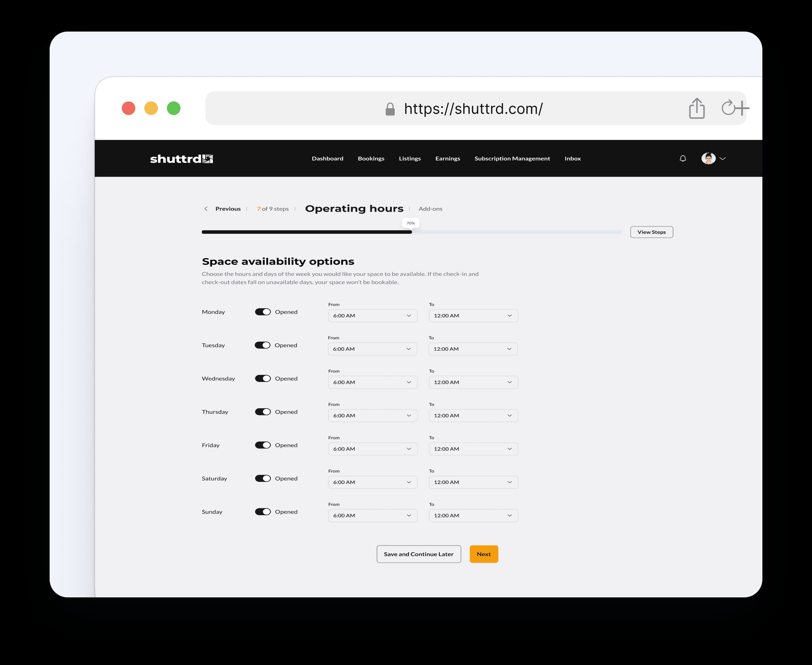Expand Friday's To time dropdown
812x665 pixels.
point(473,449)
